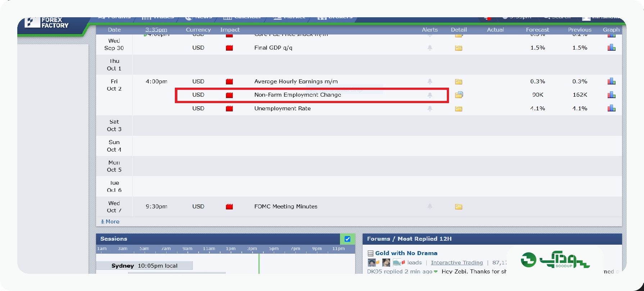Toggle the Sessions panel checkbox

pos(348,239)
